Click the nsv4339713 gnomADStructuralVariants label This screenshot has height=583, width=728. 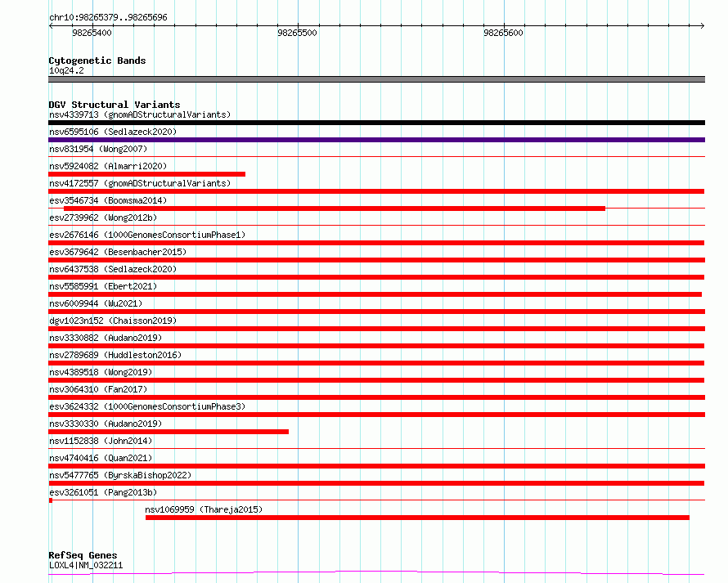coord(140,114)
